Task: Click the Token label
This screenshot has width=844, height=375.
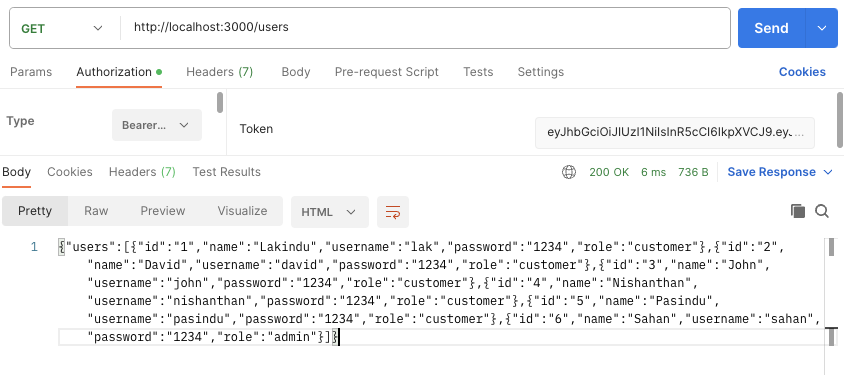Action: (x=256, y=129)
